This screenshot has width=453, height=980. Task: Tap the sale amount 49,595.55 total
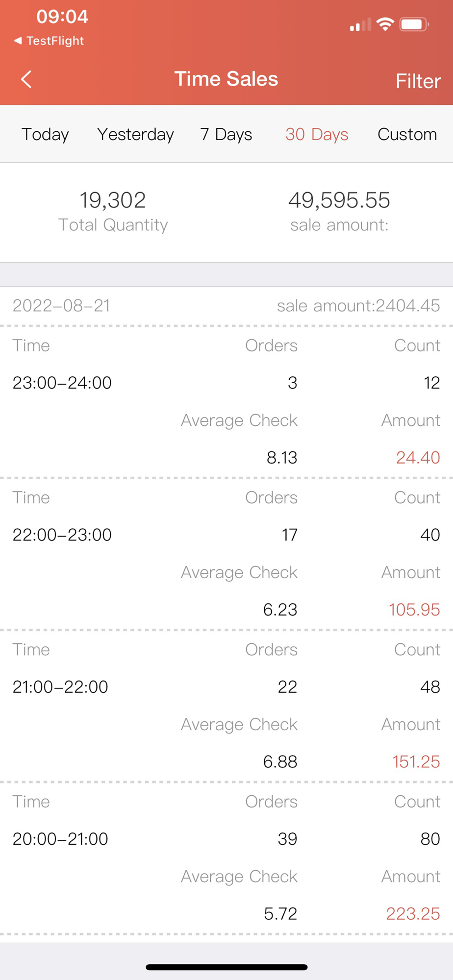(x=339, y=200)
